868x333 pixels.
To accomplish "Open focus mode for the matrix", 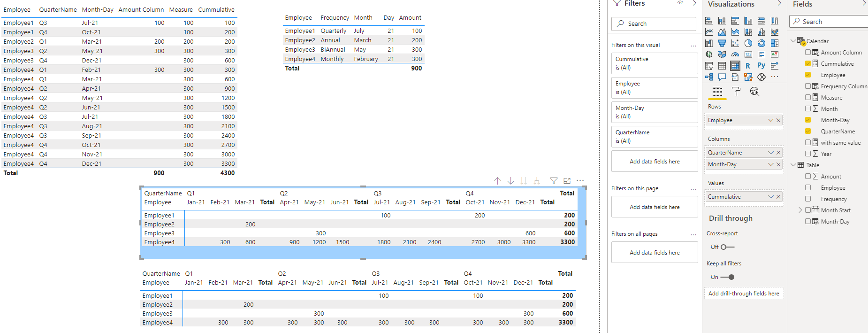I will tap(567, 181).
